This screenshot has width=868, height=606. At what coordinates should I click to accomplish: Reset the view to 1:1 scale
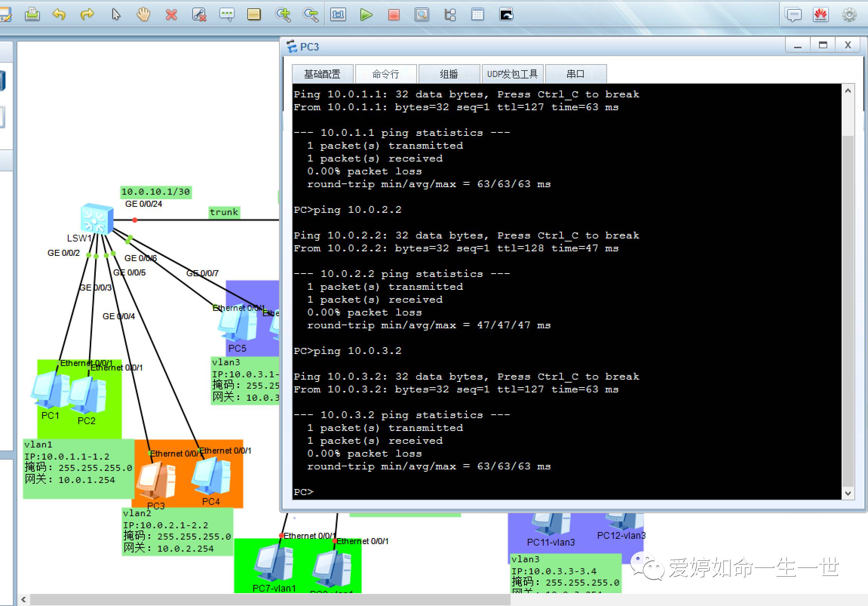pyautogui.click(x=338, y=15)
